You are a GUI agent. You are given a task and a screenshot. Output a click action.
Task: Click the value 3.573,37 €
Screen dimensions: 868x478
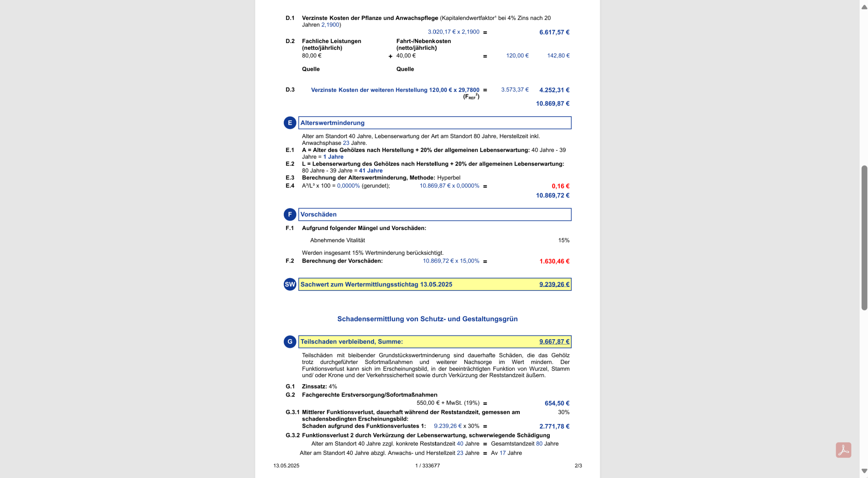pos(515,90)
